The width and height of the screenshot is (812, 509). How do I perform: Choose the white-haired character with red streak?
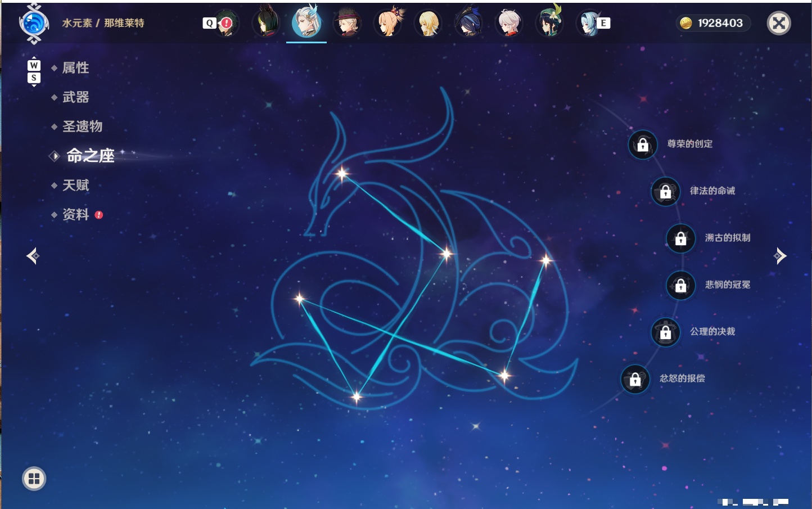(x=509, y=23)
